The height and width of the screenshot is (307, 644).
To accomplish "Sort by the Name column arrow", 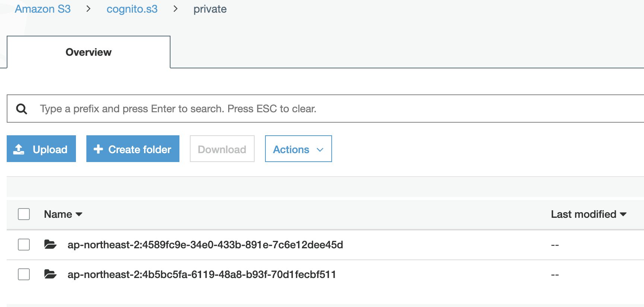I will click(x=79, y=214).
